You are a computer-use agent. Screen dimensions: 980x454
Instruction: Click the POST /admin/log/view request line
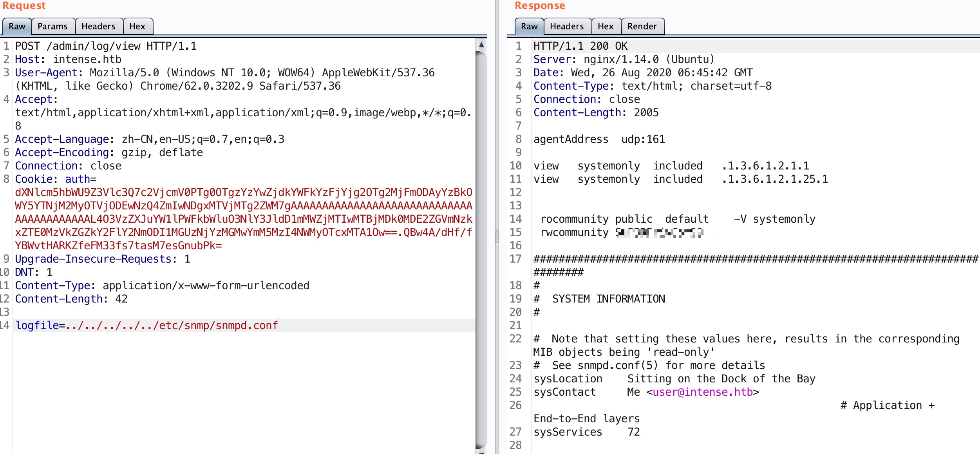106,46
